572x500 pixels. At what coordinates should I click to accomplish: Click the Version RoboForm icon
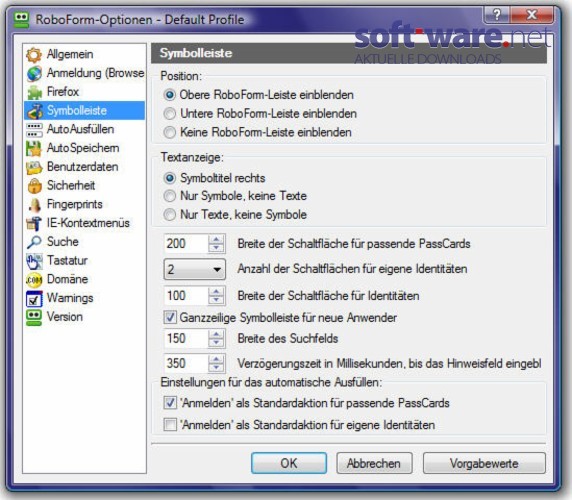pyautogui.click(x=34, y=317)
